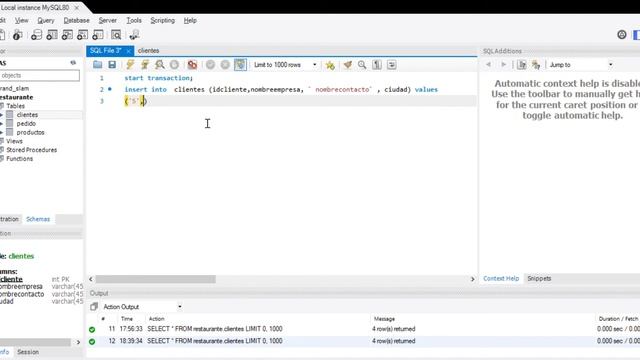Image resolution: width=640 pixels, height=360 pixels.
Task: Open the search table data icon
Action: (x=116, y=35)
